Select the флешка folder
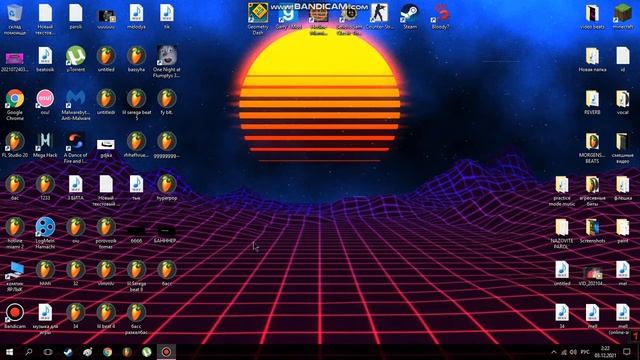The width and height of the screenshot is (640, 360). (x=622, y=187)
